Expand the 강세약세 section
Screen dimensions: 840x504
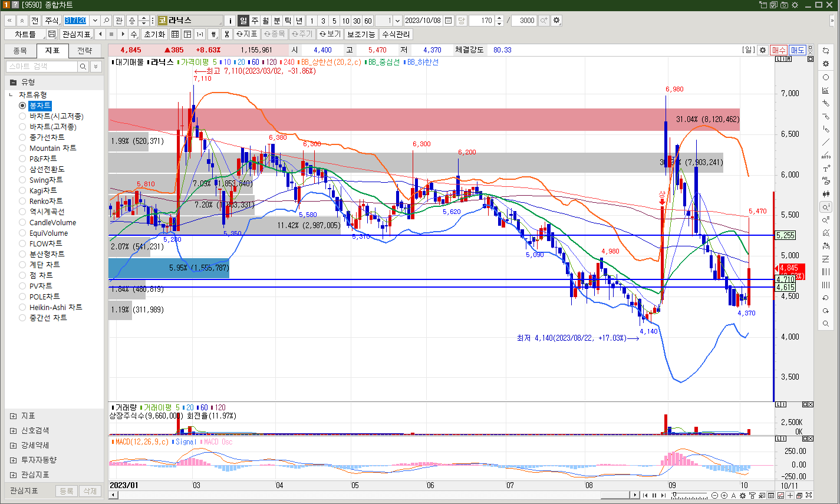pyautogui.click(x=14, y=446)
